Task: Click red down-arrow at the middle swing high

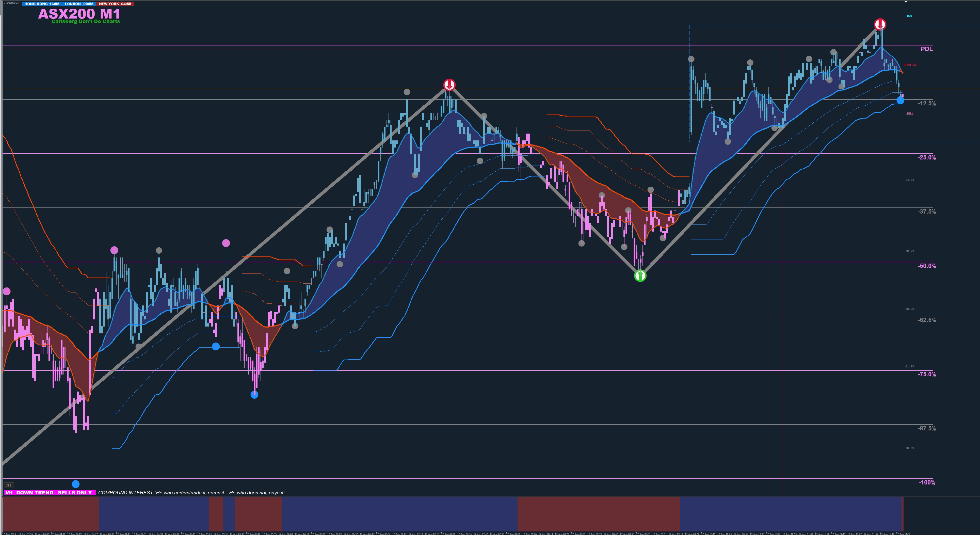Action: 449,85
